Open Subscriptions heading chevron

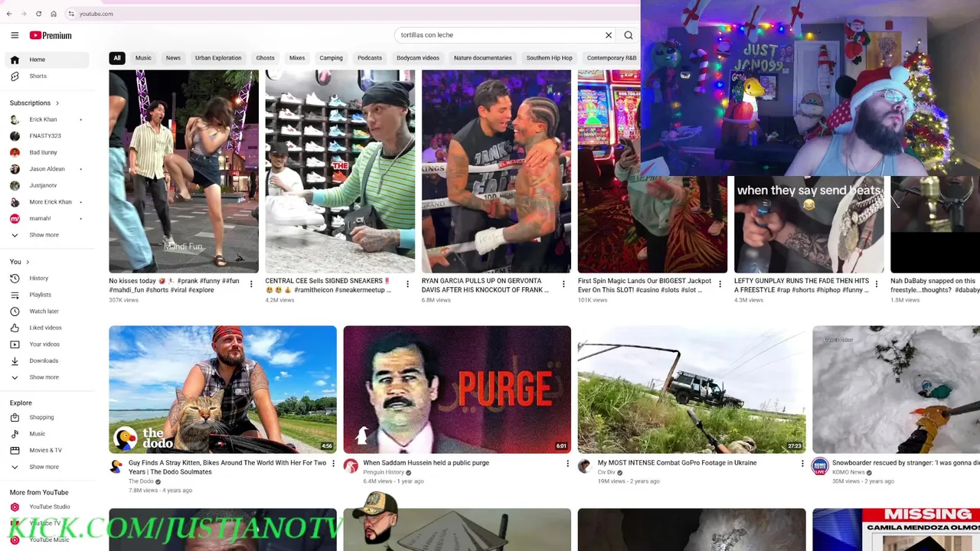57,103
